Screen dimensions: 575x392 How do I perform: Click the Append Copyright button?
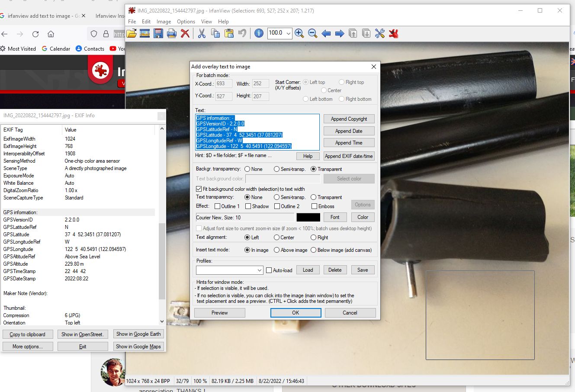pos(349,119)
